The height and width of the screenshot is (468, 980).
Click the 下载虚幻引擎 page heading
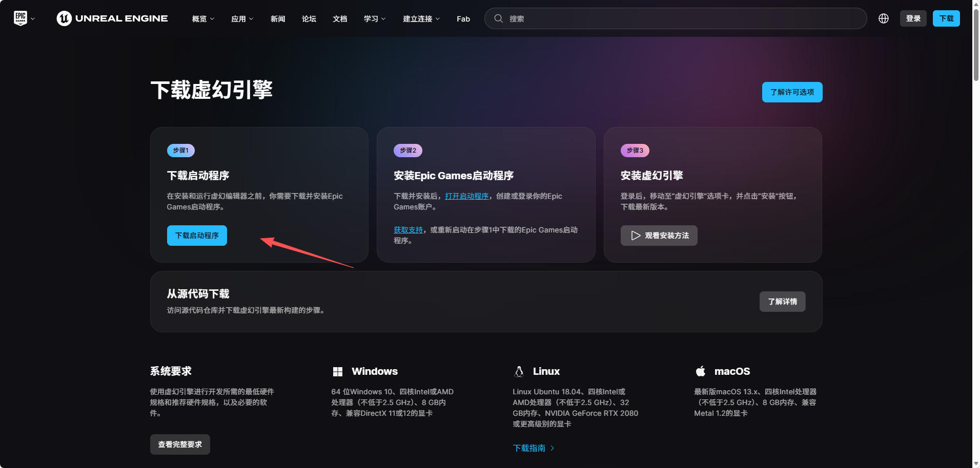pyautogui.click(x=212, y=90)
